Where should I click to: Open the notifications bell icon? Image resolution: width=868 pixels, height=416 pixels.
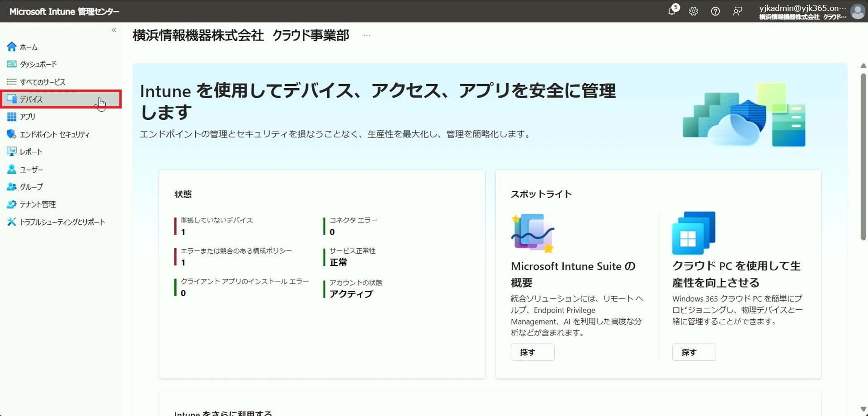(672, 11)
